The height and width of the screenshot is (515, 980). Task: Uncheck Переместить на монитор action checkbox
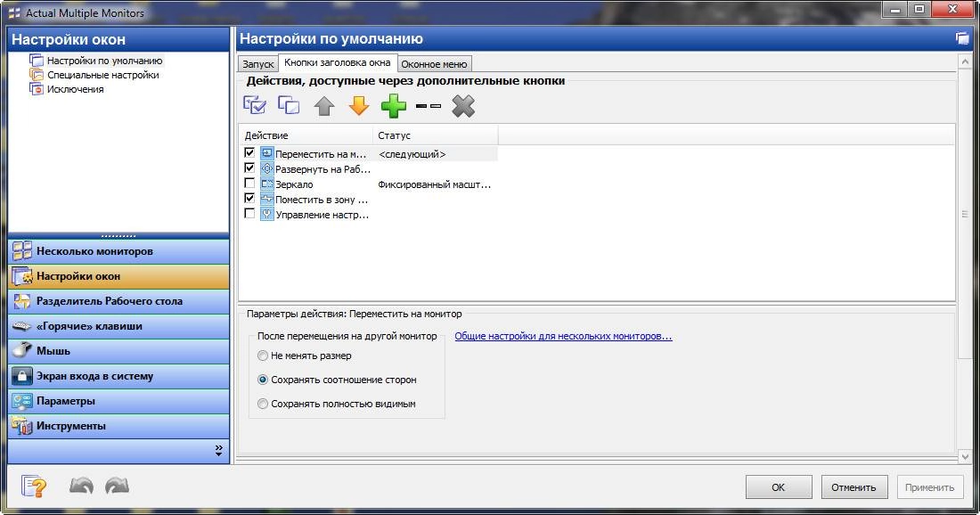[249, 152]
